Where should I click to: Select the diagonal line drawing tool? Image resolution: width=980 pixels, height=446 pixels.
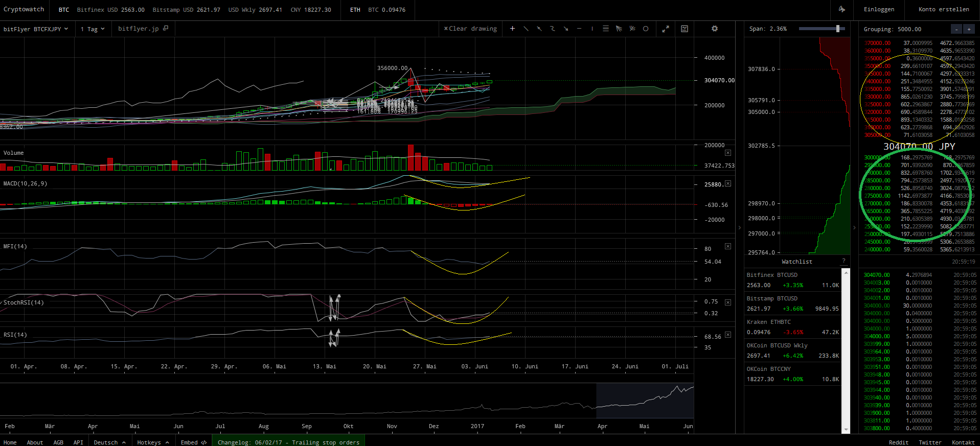coord(526,29)
